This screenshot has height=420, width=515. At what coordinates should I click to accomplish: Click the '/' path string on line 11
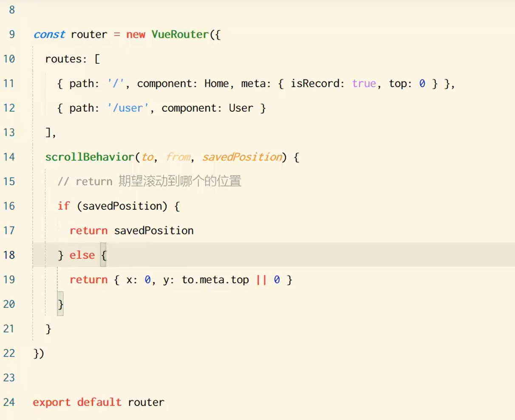[116, 84]
